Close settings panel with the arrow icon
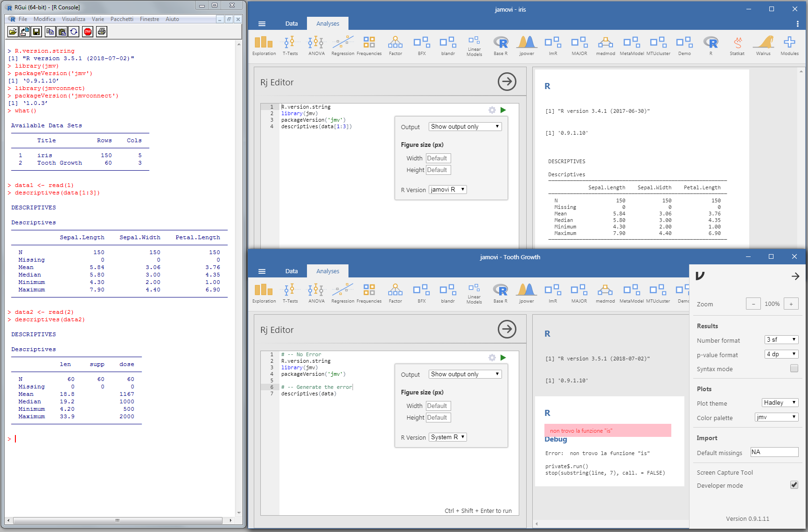The height and width of the screenshot is (532, 808). click(x=795, y=276)
